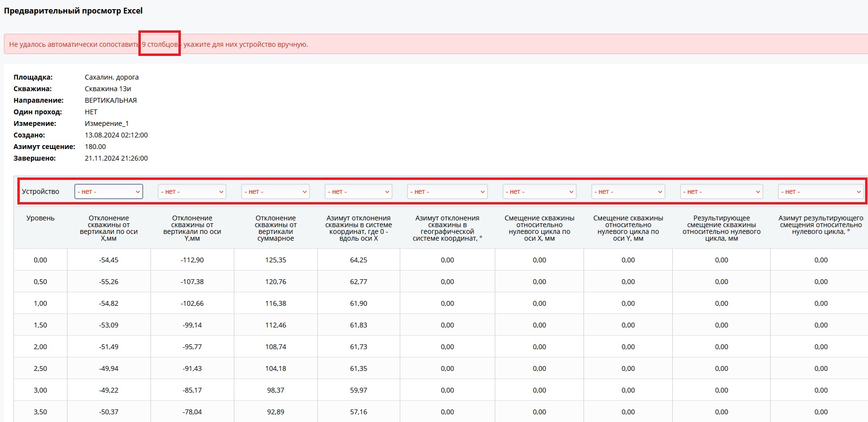Open device dropdown for X-axis displacement column

pyautogui.click(x=539, y=192)
